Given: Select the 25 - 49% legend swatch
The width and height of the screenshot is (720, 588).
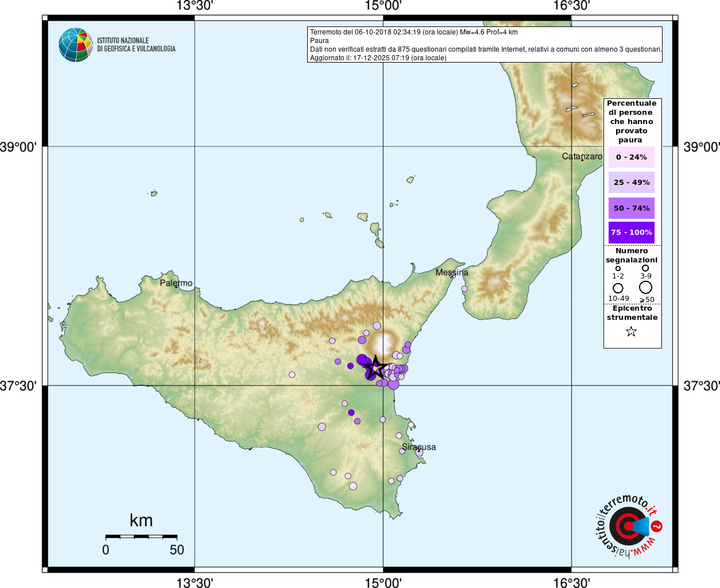Looking at the screenshot, I should 632,182.
